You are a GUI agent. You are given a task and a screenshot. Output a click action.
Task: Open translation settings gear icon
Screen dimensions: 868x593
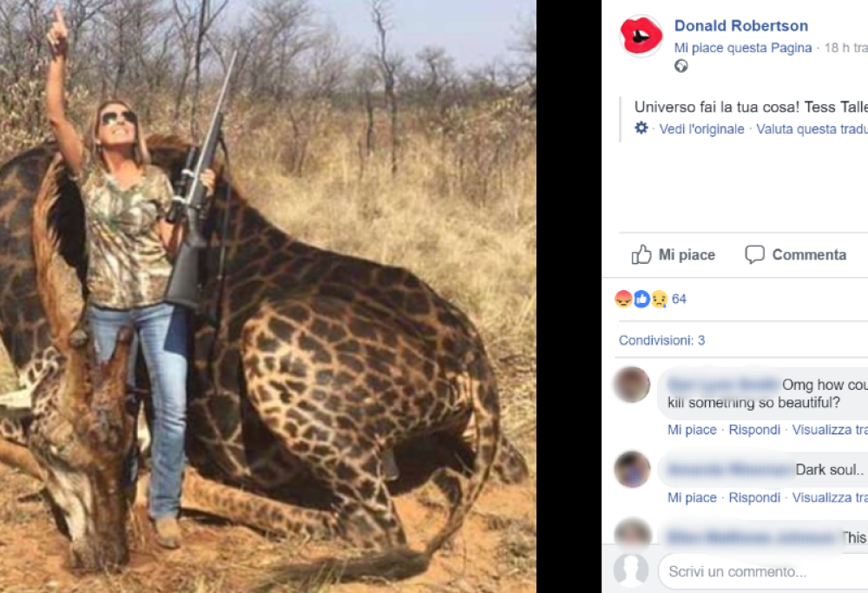(x=641, y=128)
